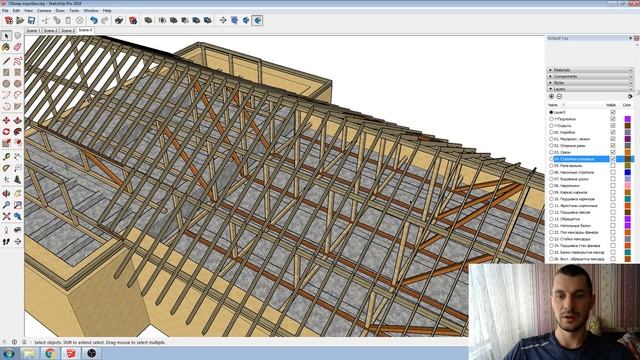Expand the Styles panel header

coord(590,82)
